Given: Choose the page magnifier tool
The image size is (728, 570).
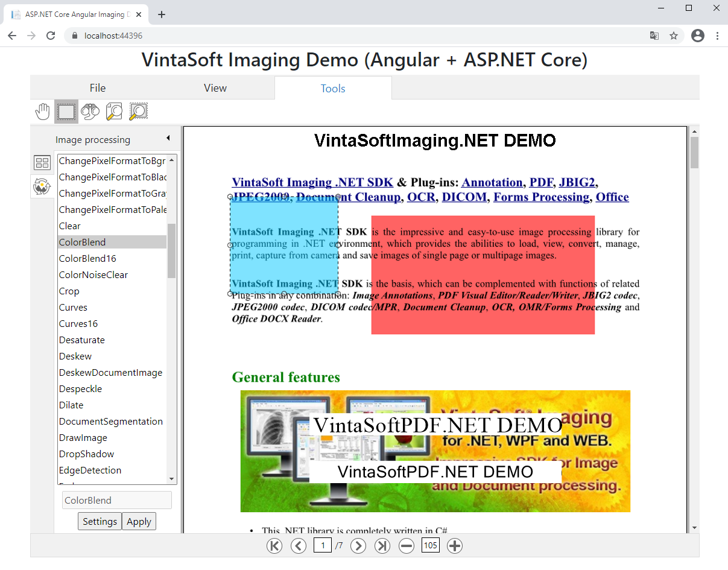Looking at the screenshot, I should [x=114, y=112].
